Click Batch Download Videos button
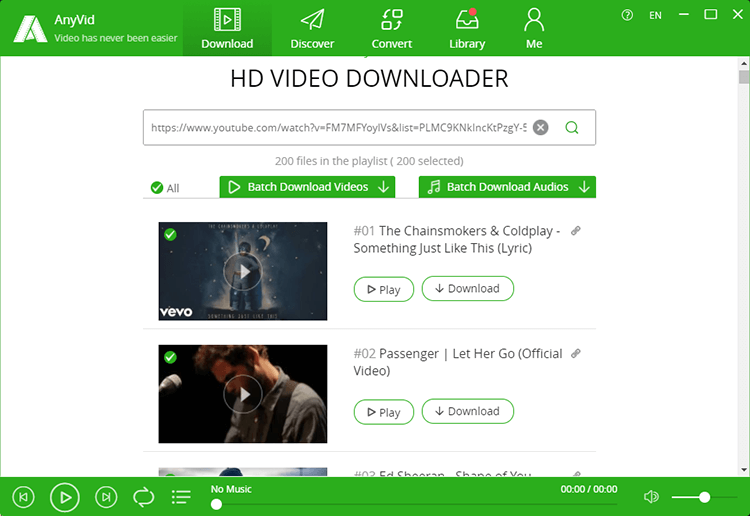This screenshot has height=516, width=750. [x=308, y=187]
